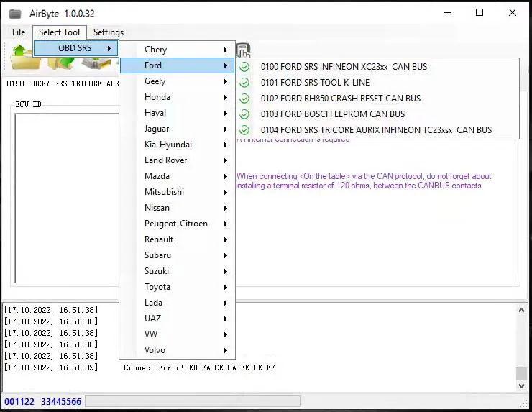Expand the Chery submenu arrow
The height and width of the screenshot is (412, 532).
(x=226, y=50)
